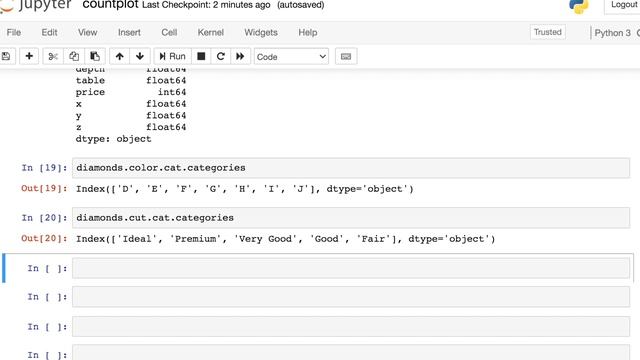
Task: Click the Jupyter logo
Action: (x=37, y=5)
